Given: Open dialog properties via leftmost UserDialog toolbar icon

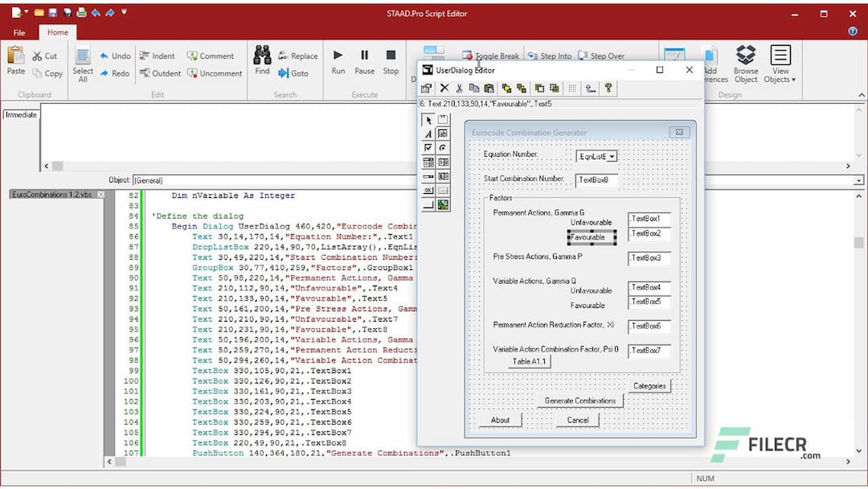Looking at the screenshot, I should point(426,88).
